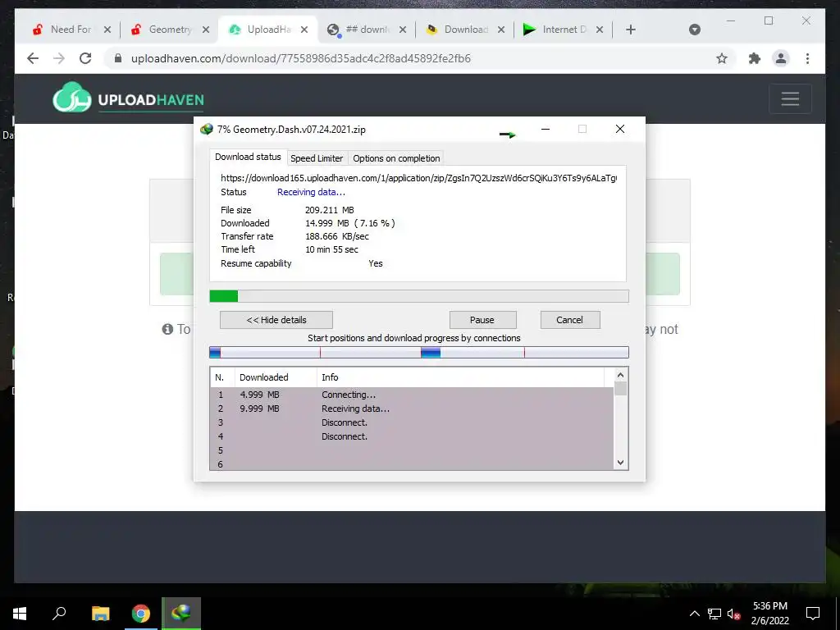840x630 pixels.
Task: Reload the UploadHaven page
Action: coord(85,58)
